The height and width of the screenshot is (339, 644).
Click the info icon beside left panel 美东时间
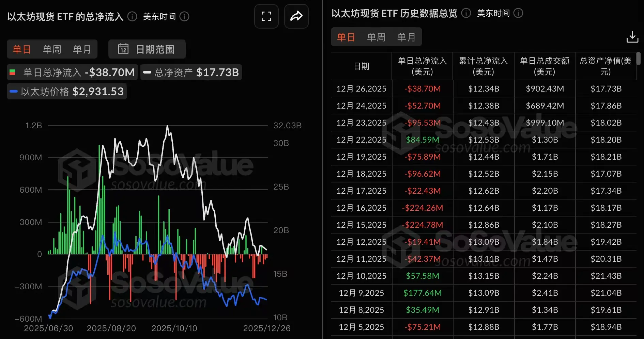(184, 16)
